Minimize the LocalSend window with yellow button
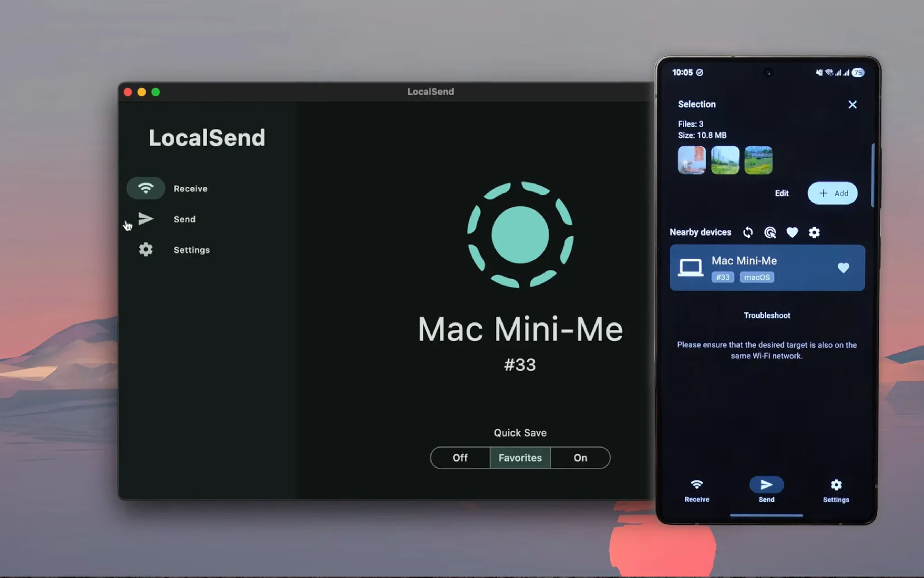This screenshot has height=578, width=924. (142, 92)
